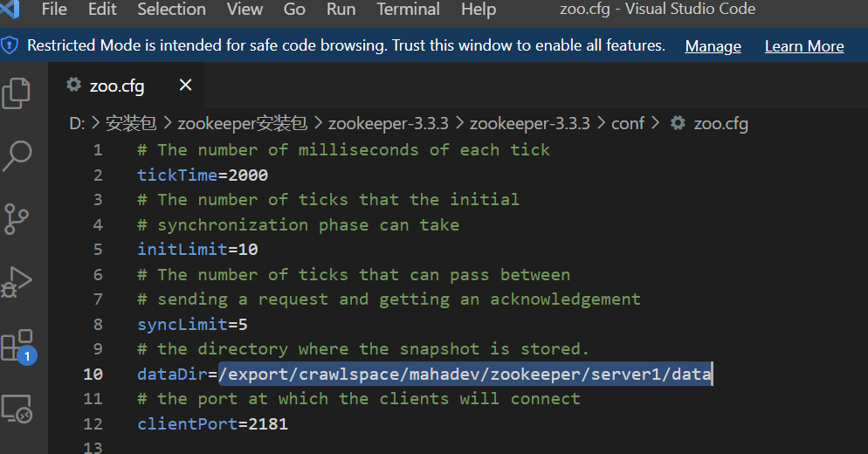Image resolution: width=868 pixels, height=454 pixels.
Task: Click the second zookeeper-3.3.3 breadcrumb
Action: 530,123
